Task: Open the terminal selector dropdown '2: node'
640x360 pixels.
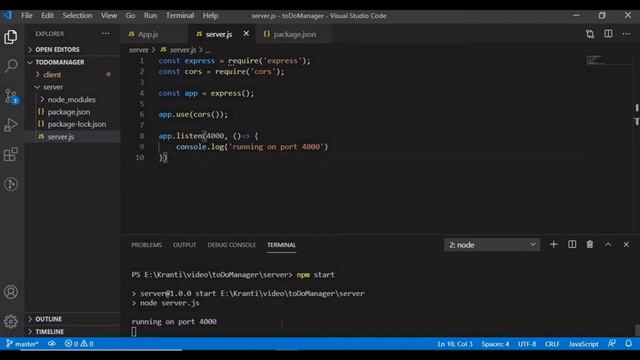Action: coord(492,245)
